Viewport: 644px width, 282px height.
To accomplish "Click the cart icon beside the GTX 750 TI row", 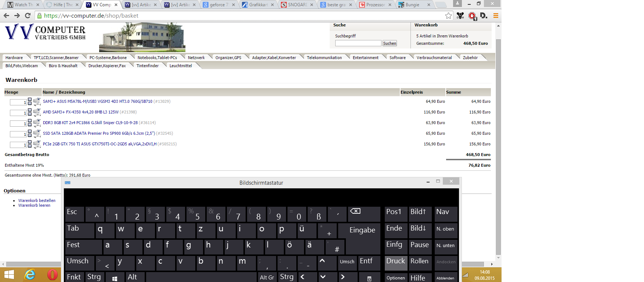I will [37, 144].
